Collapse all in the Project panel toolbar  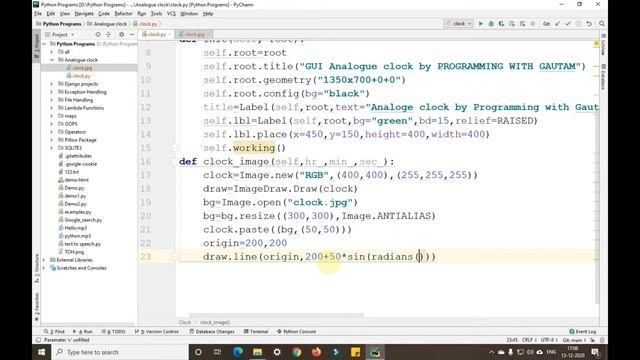(109, 35)
